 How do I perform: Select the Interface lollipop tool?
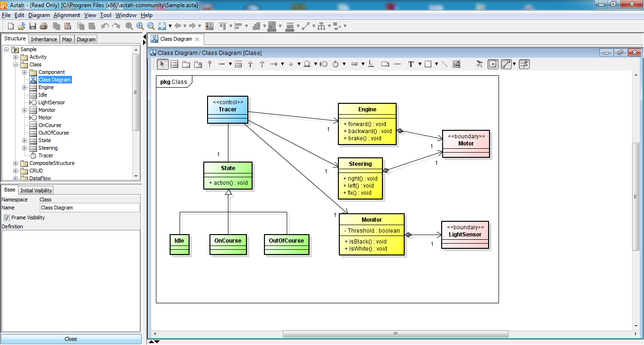pyautogui.click(x=210, y=64)
